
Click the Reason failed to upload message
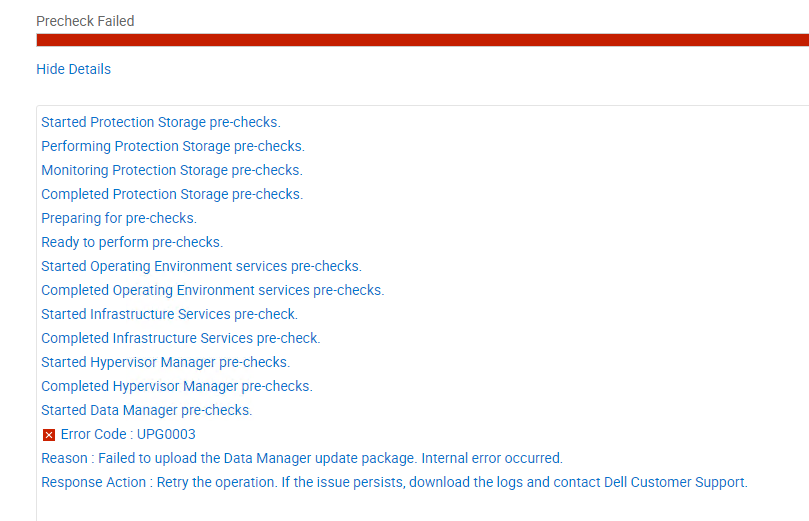coord(301,458)
